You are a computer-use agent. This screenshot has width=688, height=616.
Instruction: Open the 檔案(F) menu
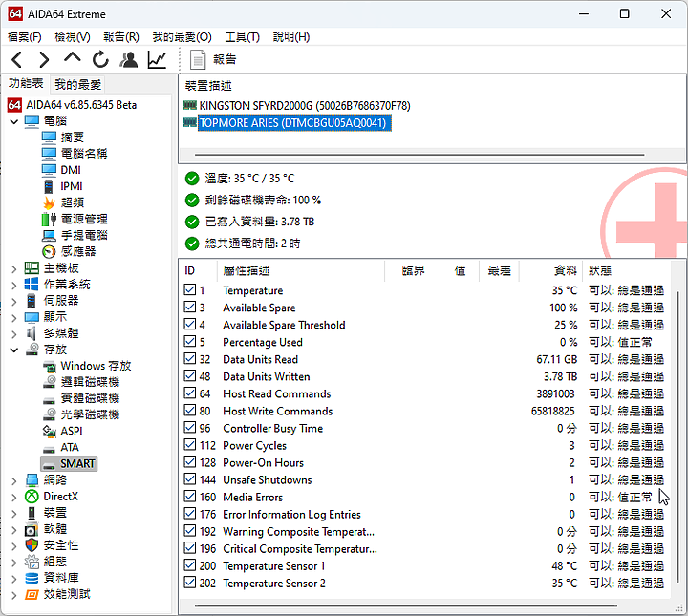point(25,37)
